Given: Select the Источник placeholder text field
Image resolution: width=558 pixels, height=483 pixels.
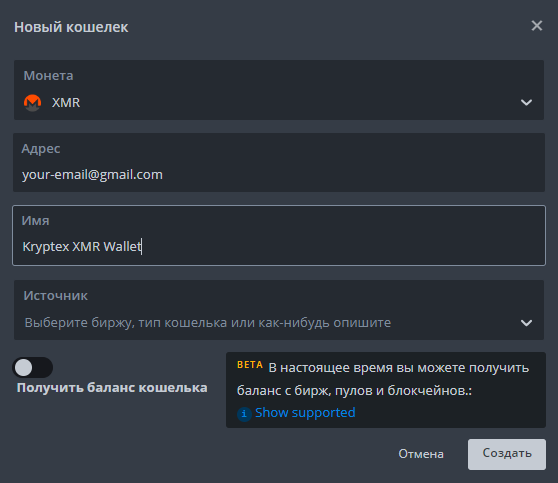Looking at the screenshot, I should point(279,310).
